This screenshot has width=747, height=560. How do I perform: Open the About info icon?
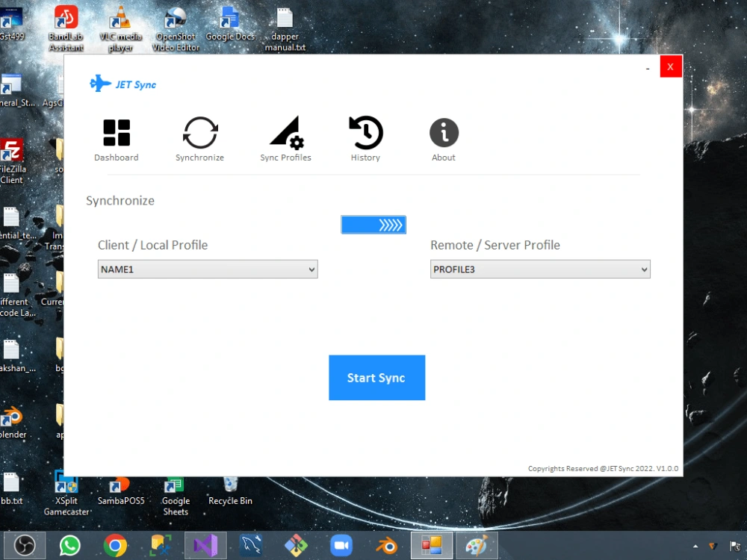(444, 132)
